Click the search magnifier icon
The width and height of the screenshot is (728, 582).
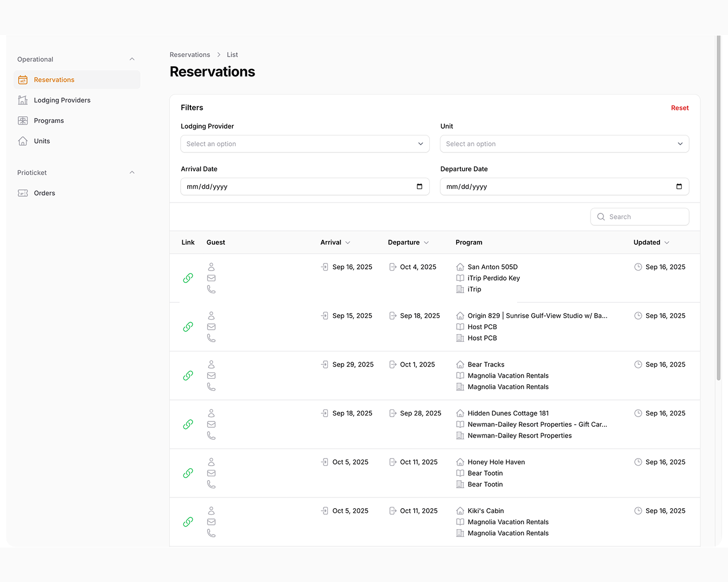pyautogui.click(x=601, y=217)
